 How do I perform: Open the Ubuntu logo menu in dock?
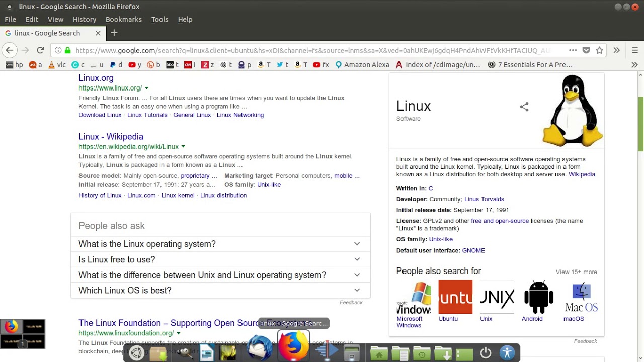tap(136, 353)
